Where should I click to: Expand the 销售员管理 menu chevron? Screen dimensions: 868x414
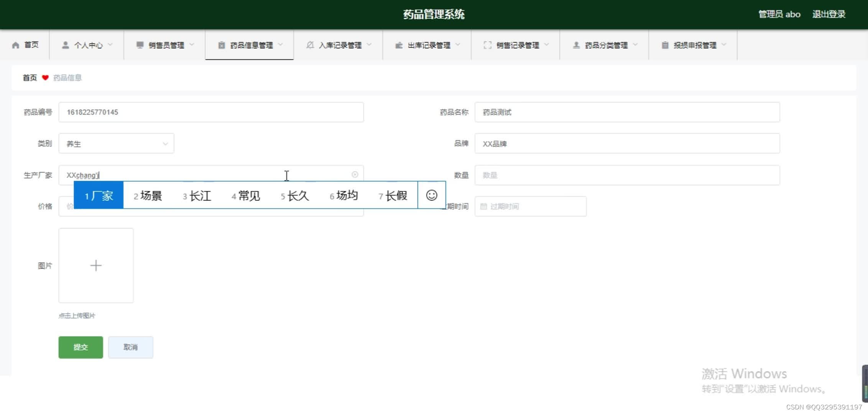(192, 45)
